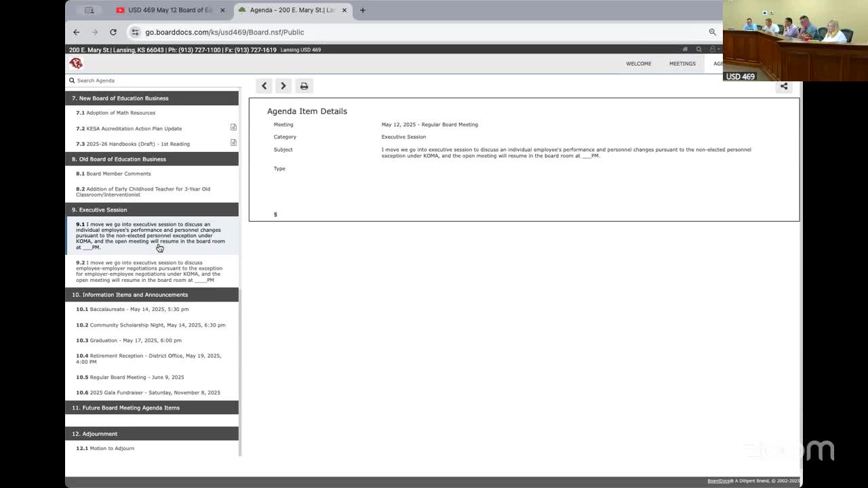Open attachment icon for KESA Accreditation item

coord(233,127)
